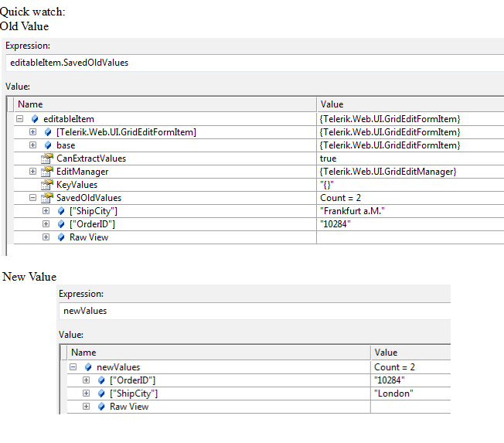
Task: Select the editableItem row's {Telerik.Web.UI.GridEditFormItem} value
Action: click(x=390, y=119)
